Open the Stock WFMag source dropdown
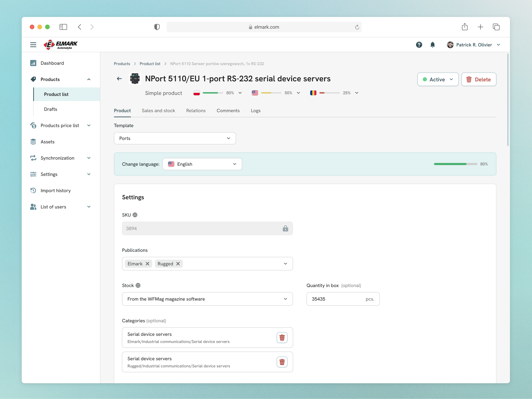The image size is (532, 399). pyautogui.click(x=207, y=299)
